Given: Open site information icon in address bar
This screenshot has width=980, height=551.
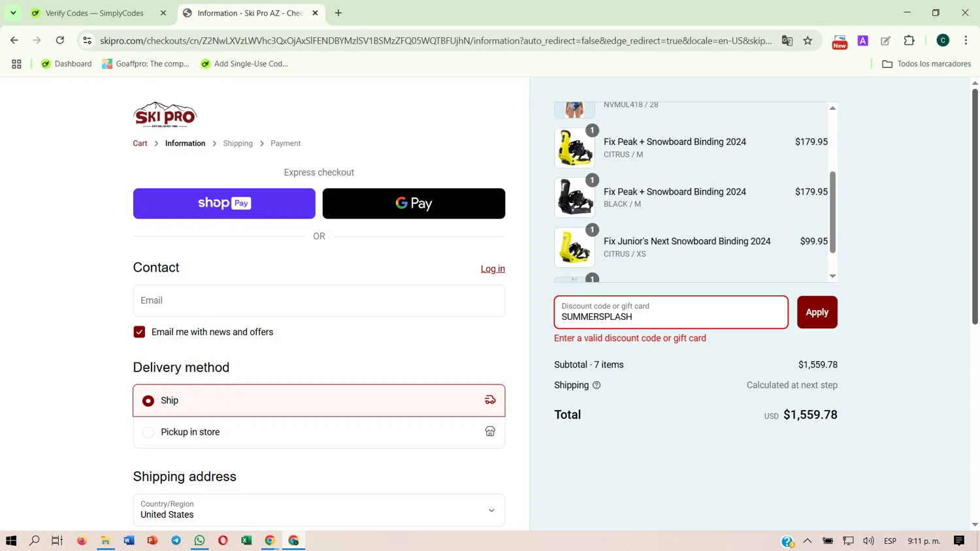Looking at the screenshot, I should point(87,40).
